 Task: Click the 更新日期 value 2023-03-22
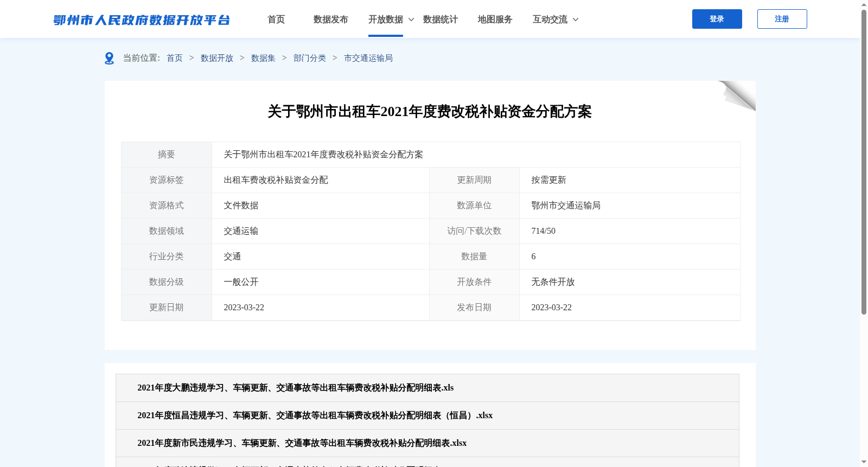(x=244, y=308)
